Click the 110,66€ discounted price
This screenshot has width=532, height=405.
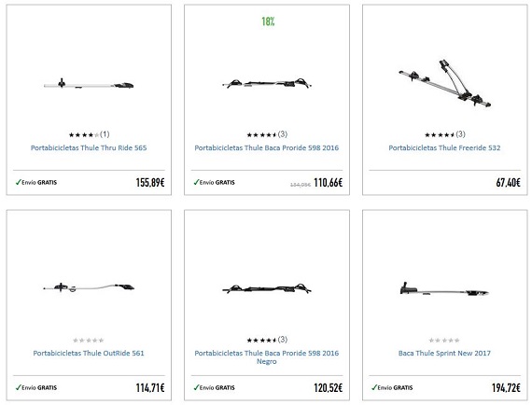(329, 183)
